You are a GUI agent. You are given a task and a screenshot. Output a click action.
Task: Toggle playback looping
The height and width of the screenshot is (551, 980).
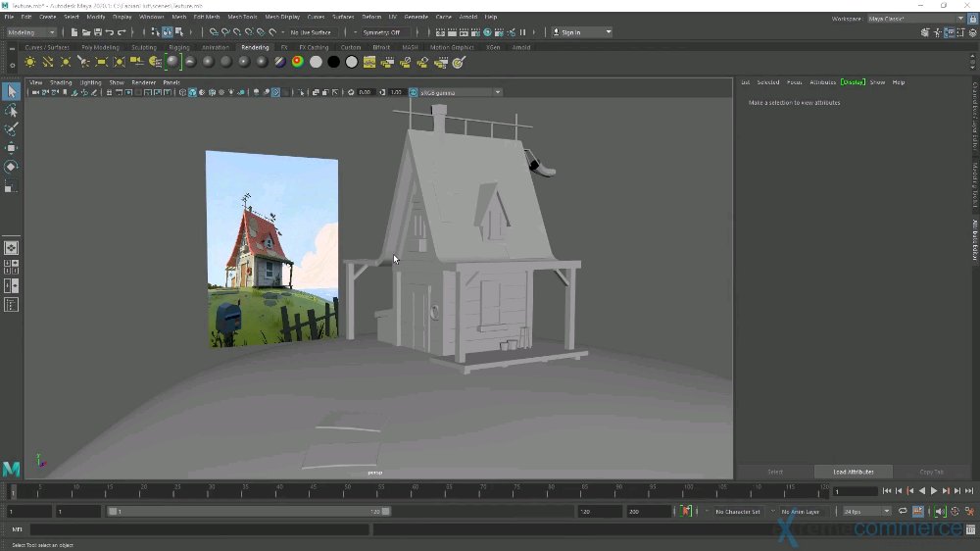(903, 511)
